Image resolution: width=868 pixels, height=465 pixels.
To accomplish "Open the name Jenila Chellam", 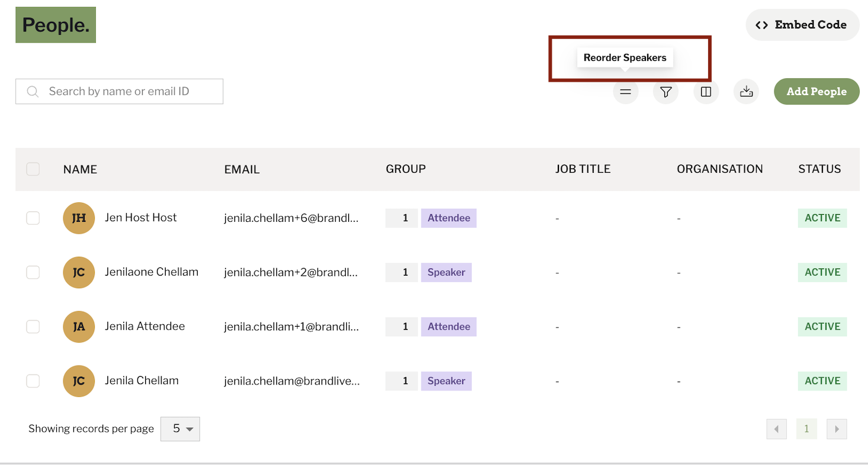I will pyautogui.click(x=142, y=381).
